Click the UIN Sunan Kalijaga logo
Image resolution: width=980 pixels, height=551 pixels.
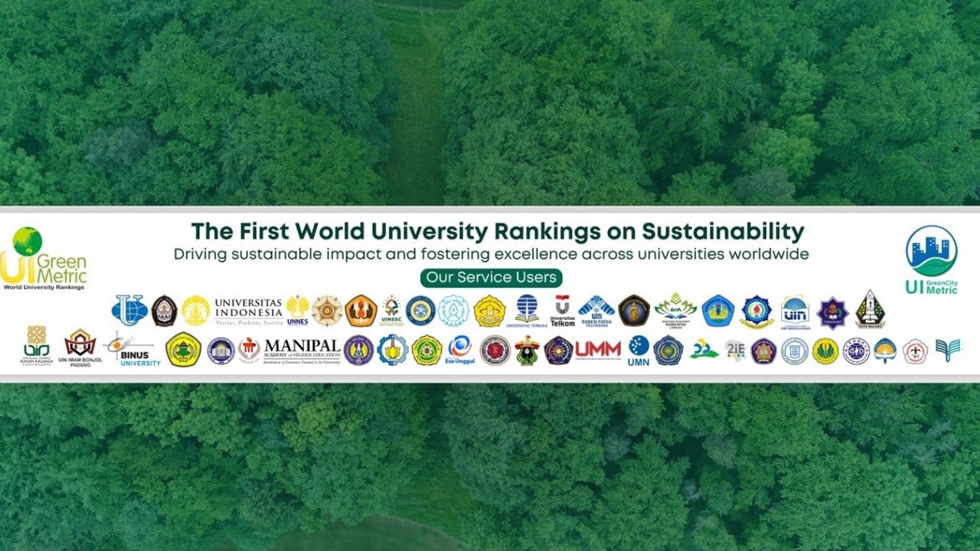click(36, 349)
